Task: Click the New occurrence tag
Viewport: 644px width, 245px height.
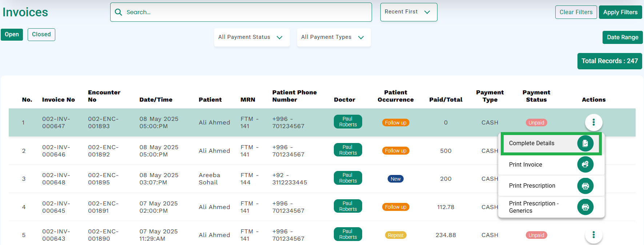Action: click(396, 179)
